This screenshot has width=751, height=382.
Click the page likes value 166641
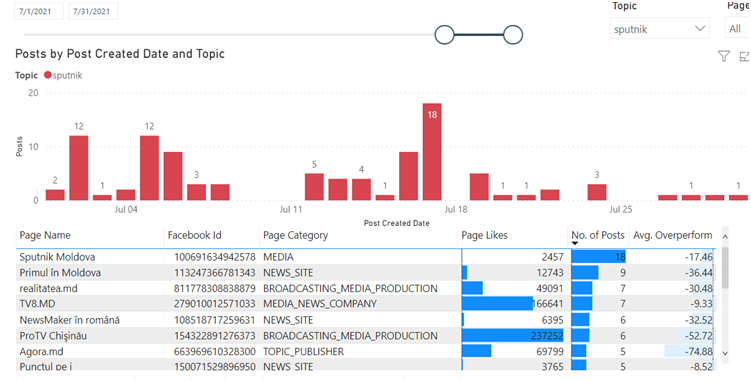coord(547,303)
